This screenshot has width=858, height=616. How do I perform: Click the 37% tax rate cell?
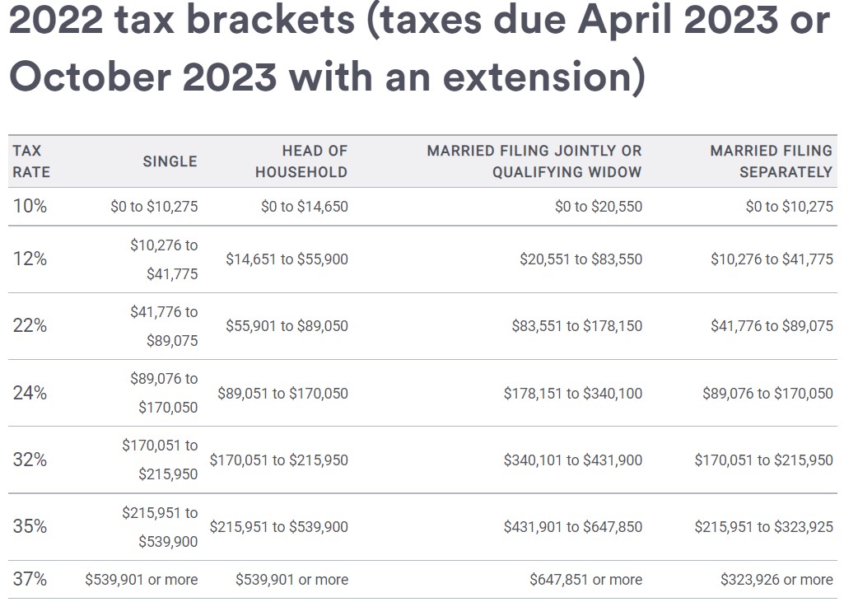click(x=30, y=580)
